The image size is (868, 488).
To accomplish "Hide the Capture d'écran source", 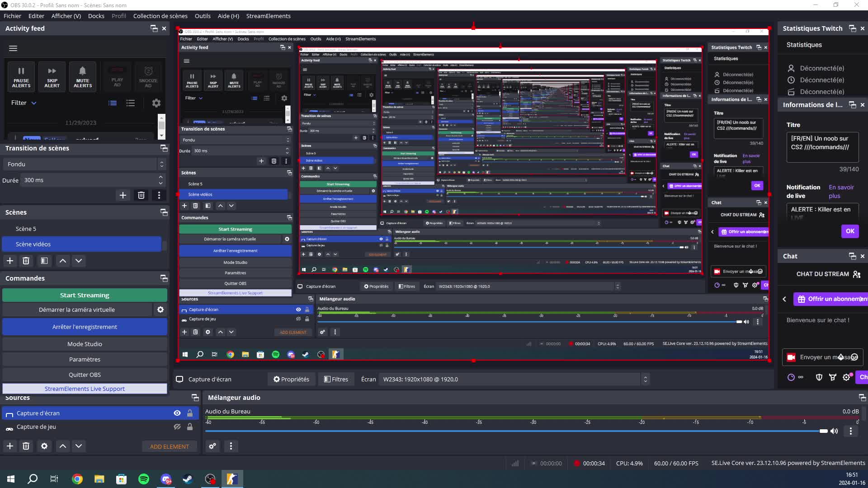I will tap(177, 413).
